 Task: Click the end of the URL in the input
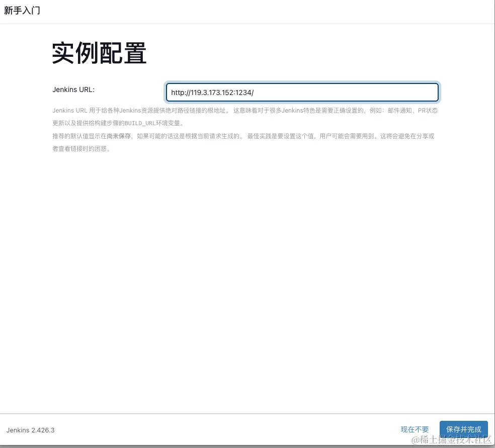(254, 93)
